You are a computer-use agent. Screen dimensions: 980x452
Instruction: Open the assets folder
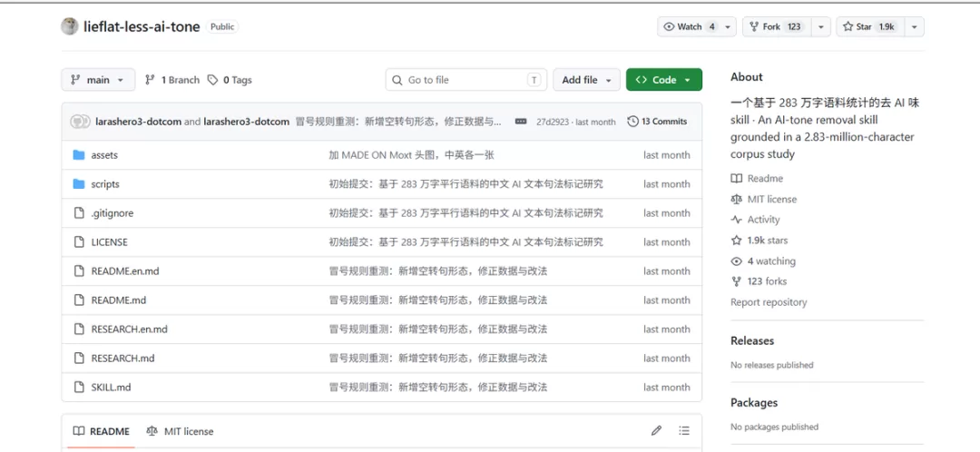tap(104, 155)
